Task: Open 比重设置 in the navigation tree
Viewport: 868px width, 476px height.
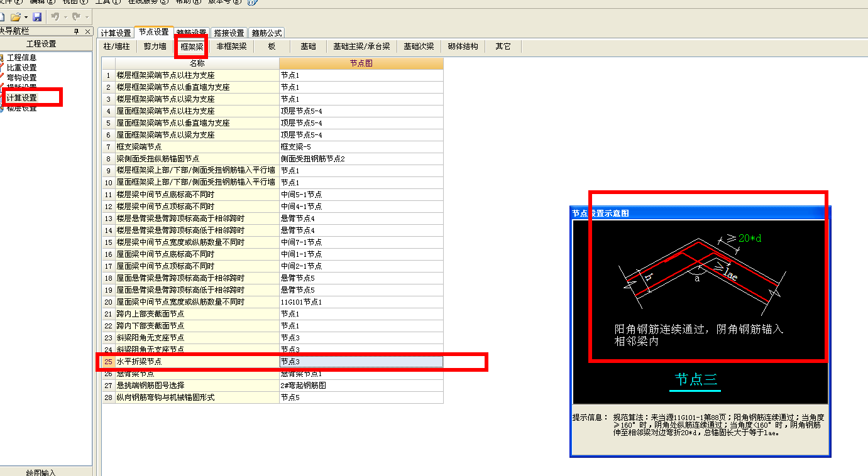Action: pos(21,68)
